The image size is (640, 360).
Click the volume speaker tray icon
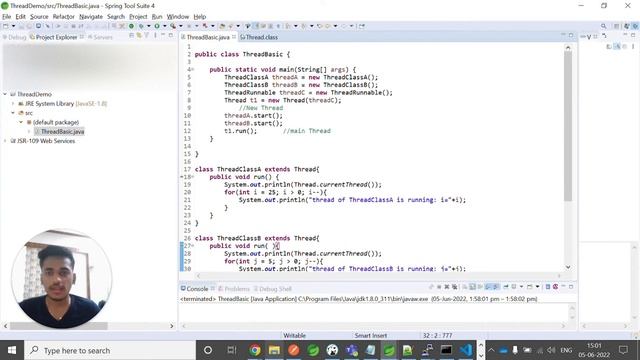(551, 350)
